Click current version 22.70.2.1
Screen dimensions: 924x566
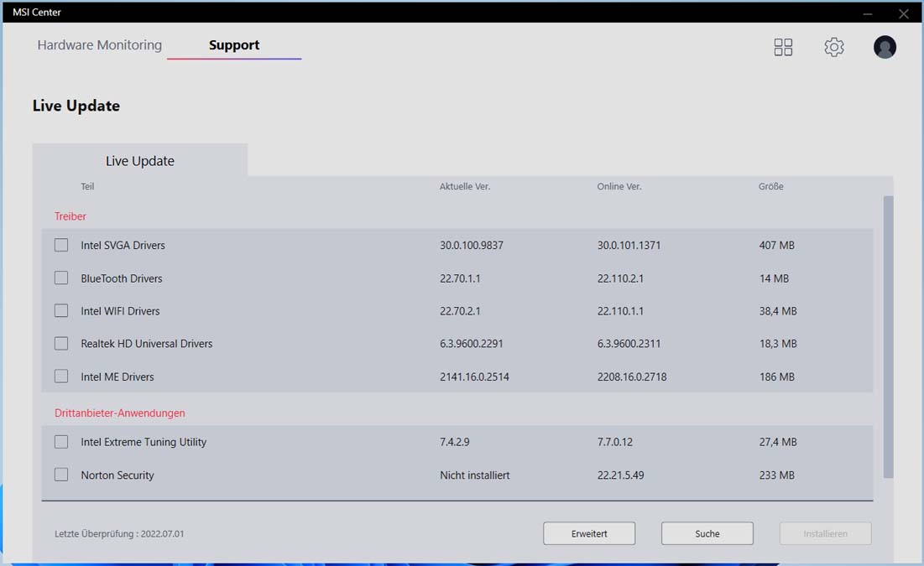pyautogui.click(x=460, y=310)
